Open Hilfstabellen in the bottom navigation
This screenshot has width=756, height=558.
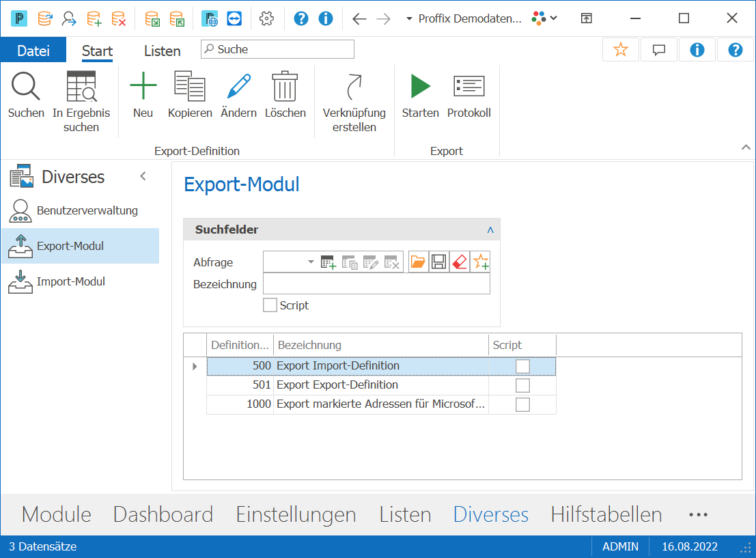click(606, 514)
